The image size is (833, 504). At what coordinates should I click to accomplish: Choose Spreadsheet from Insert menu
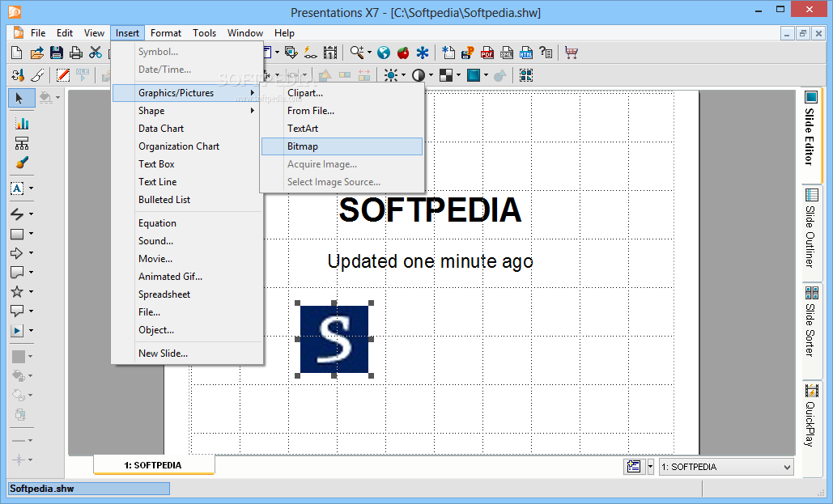coord(187,294)
